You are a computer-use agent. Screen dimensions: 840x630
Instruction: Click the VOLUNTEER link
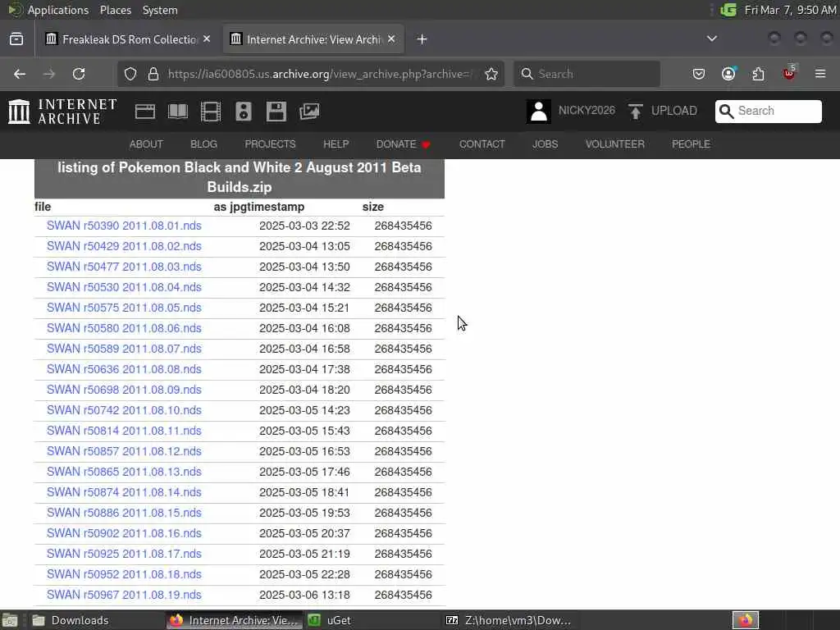615,144
